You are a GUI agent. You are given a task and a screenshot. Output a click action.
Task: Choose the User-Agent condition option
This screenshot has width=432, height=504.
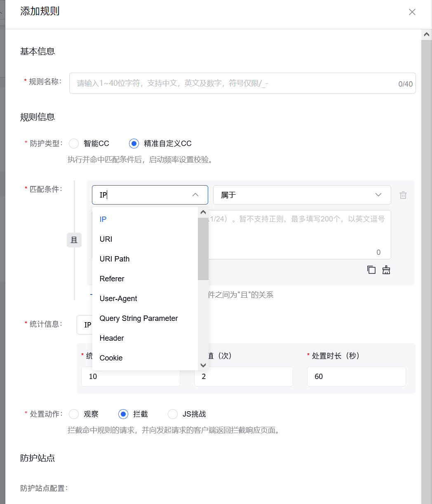tap(118, 298)
